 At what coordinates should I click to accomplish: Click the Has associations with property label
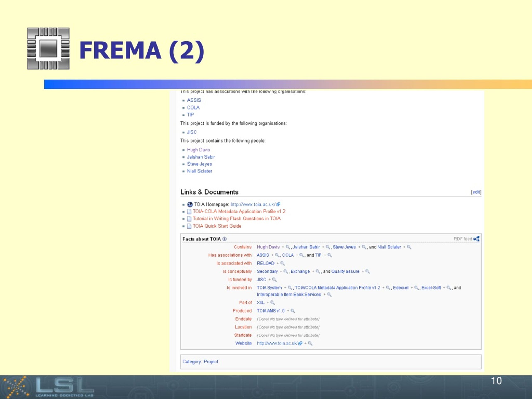pos(230,255)
